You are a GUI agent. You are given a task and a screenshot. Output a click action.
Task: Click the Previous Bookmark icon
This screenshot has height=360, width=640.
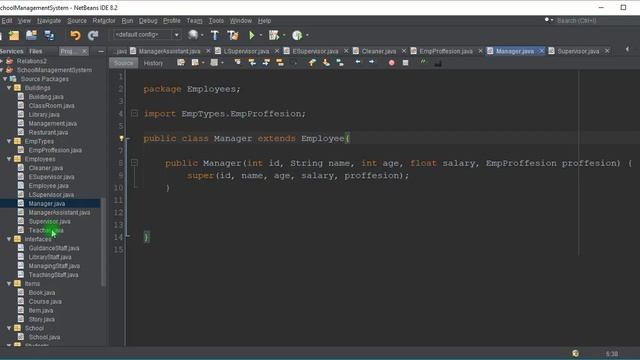coord(312,62)
